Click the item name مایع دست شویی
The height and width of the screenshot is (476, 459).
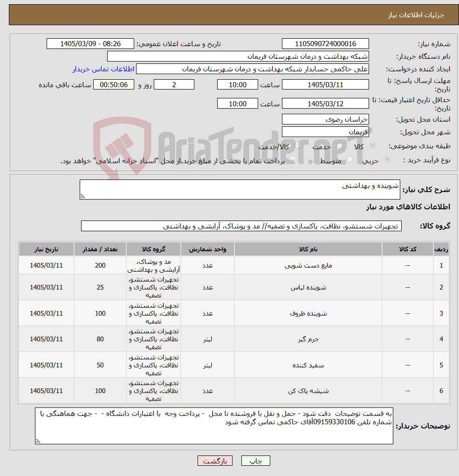point(308,266)
